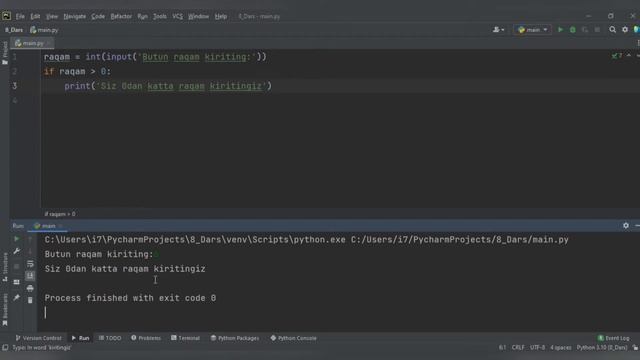
Task: Expand main run configuration dropdown
Action: click(533, 30)
